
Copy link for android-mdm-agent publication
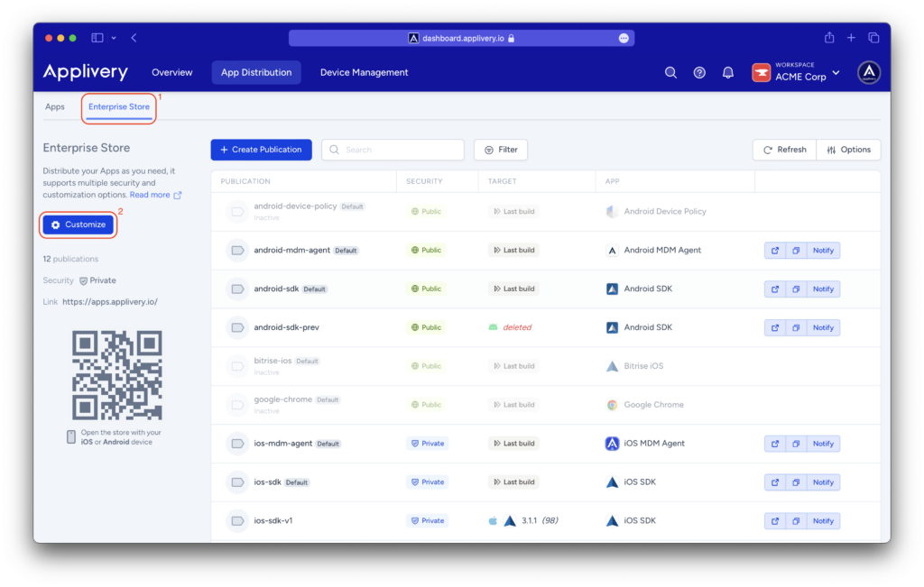(x=796, y=251)
